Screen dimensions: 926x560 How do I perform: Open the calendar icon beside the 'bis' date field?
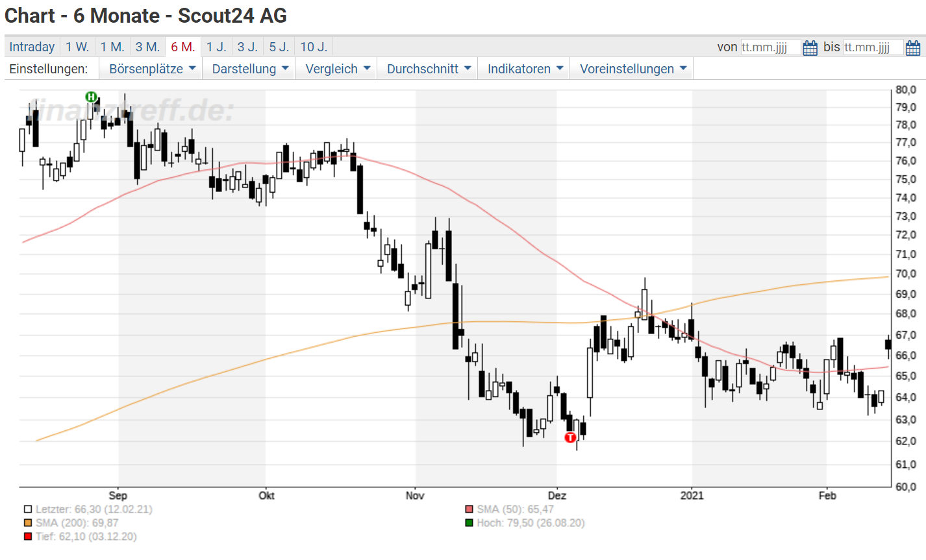912,47
